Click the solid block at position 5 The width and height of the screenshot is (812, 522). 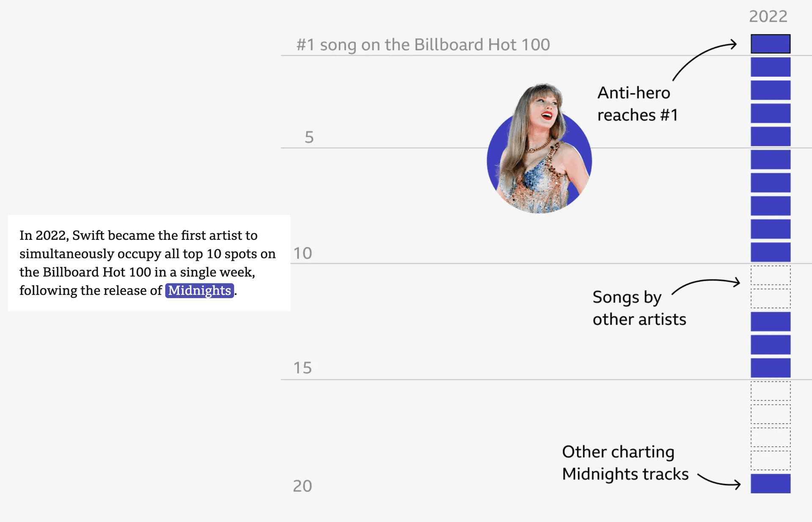(770, 137)
